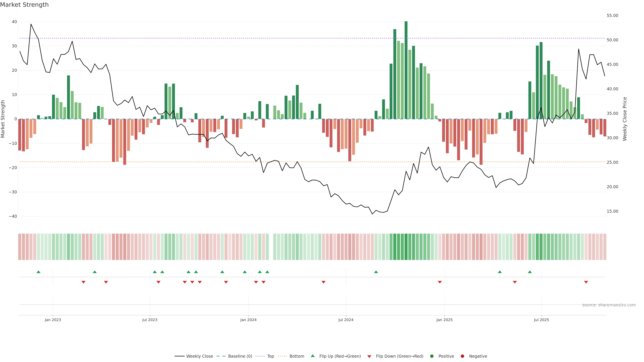Click the last red flip-down marker
The height and width of the screenshot is (362, 644).
pos(586,282)
